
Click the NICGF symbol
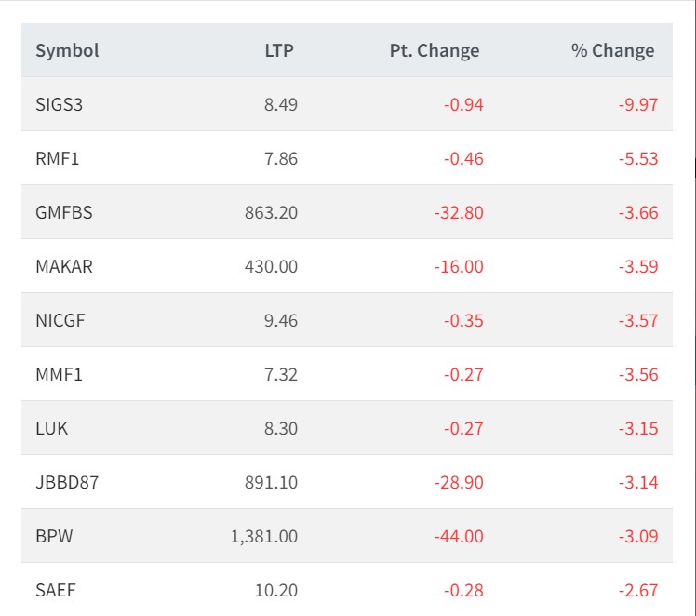(x=61, y=320)
